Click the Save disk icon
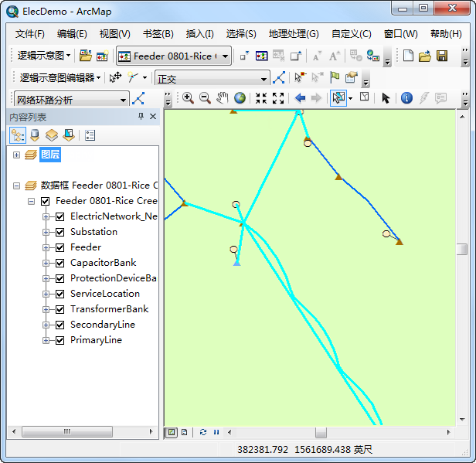Viewport: 476px width, 463px height. click(x=442, y=56)
